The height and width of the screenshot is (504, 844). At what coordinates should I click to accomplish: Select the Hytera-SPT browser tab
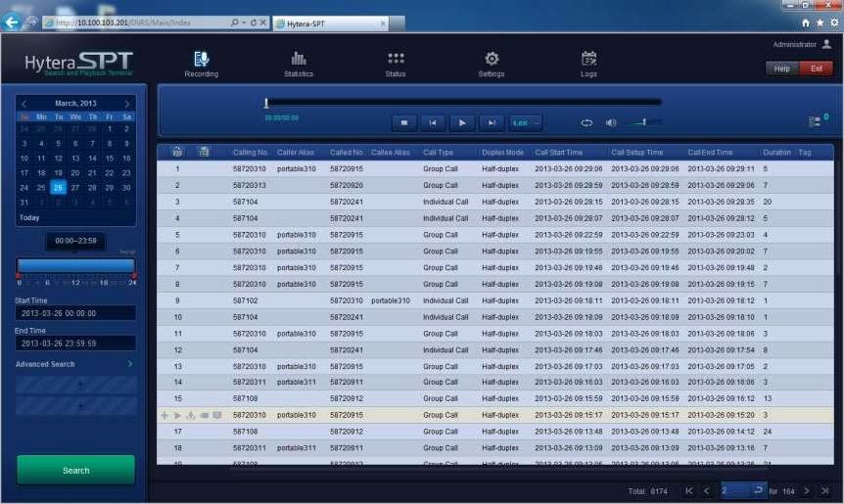click(331, 23)
